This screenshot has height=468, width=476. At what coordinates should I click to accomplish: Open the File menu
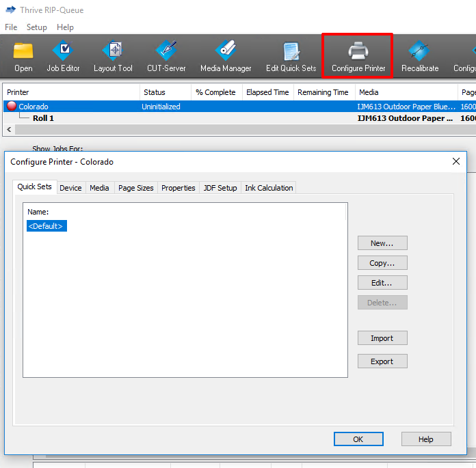[x=11, y=27]
